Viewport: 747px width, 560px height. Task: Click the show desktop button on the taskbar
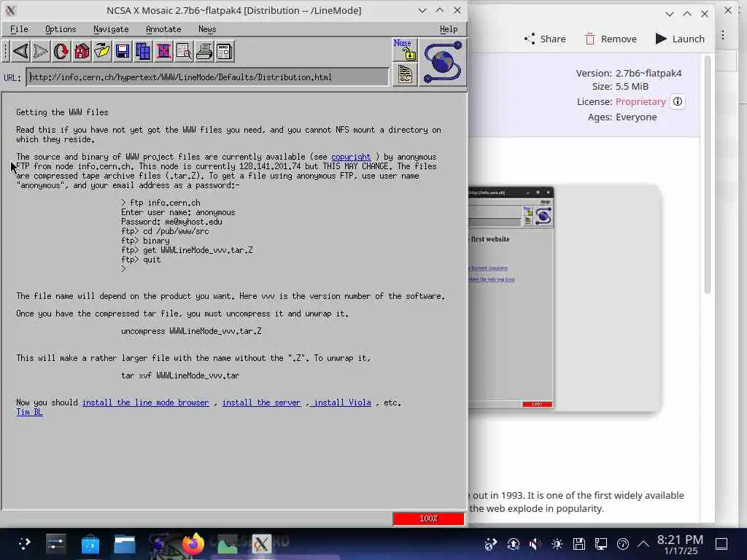[721, 544]
